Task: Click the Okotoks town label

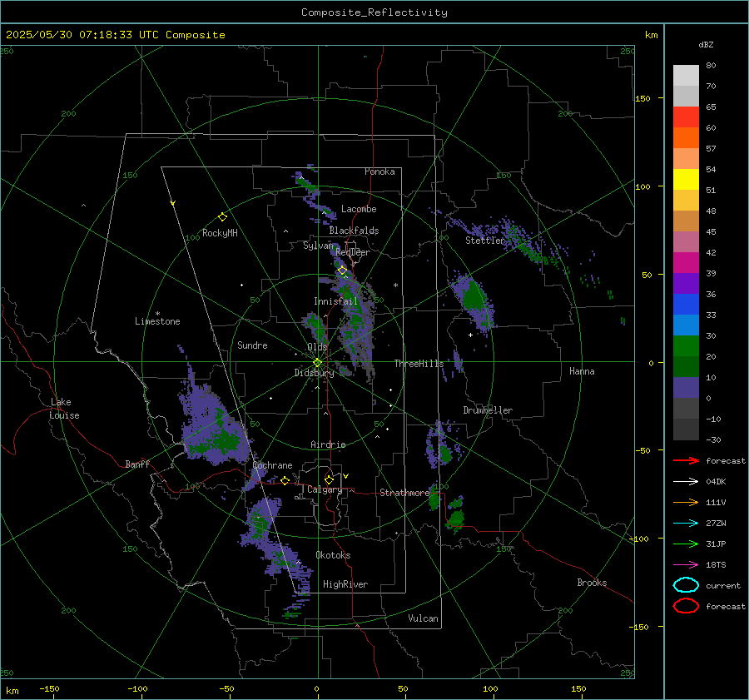Action: (333, 555)
